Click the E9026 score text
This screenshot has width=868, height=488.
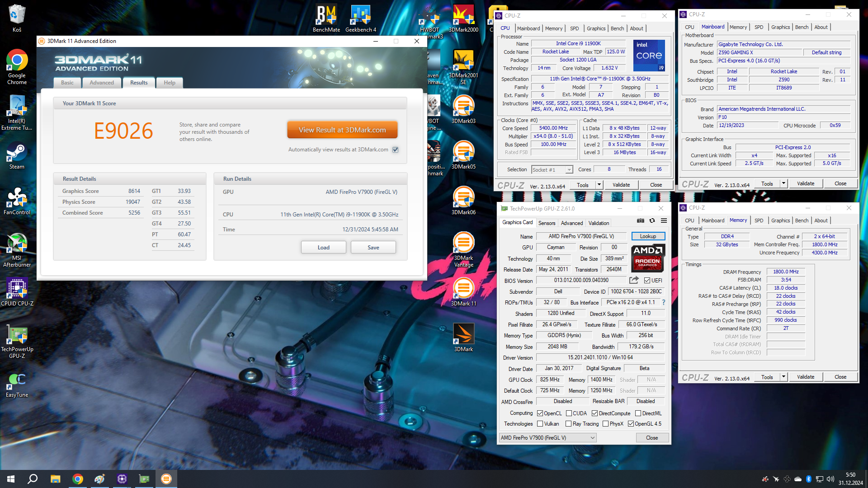[x=123, y=131]
